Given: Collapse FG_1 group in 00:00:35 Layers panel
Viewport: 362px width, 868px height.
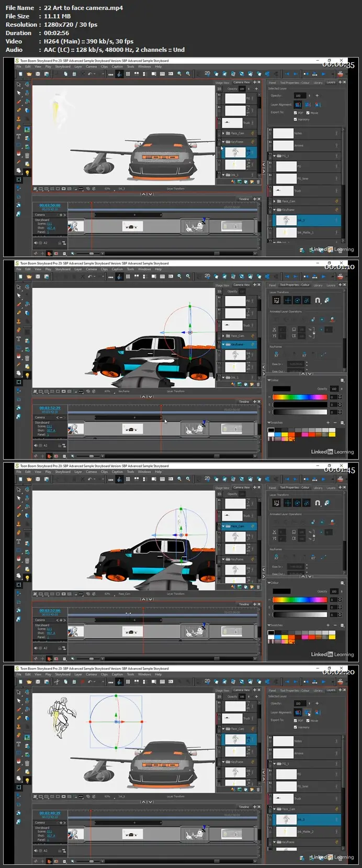Looking at the screenshot, I should (275, 155).
